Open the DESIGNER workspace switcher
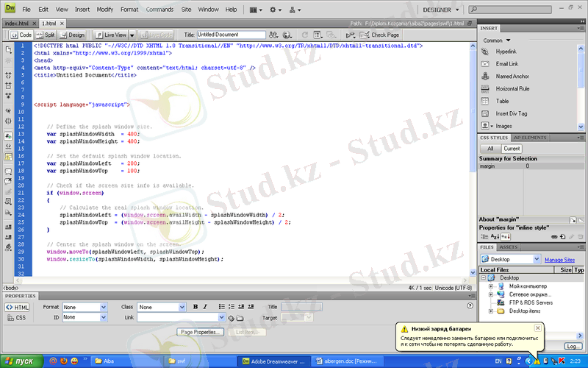588x368 pixels. (x=440, y=10)
